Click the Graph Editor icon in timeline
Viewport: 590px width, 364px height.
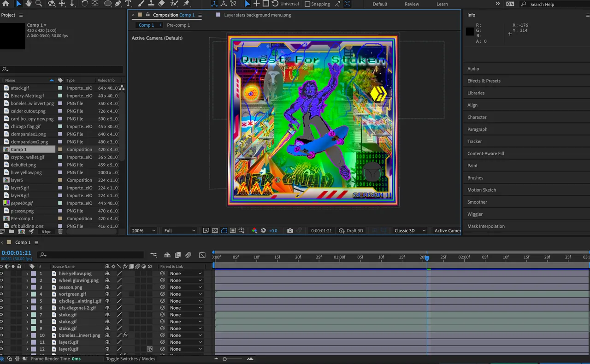pos(202,255)
